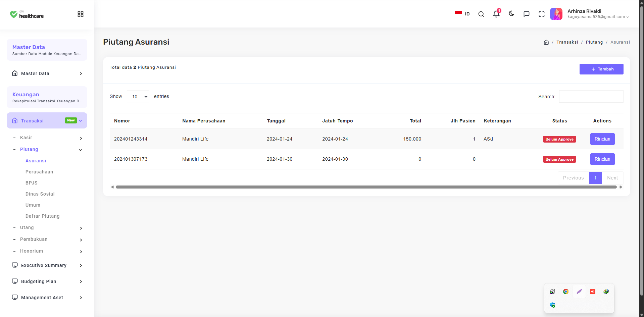Open the chat message icon
The image size is (644, 317).
[x=527, y=14]
